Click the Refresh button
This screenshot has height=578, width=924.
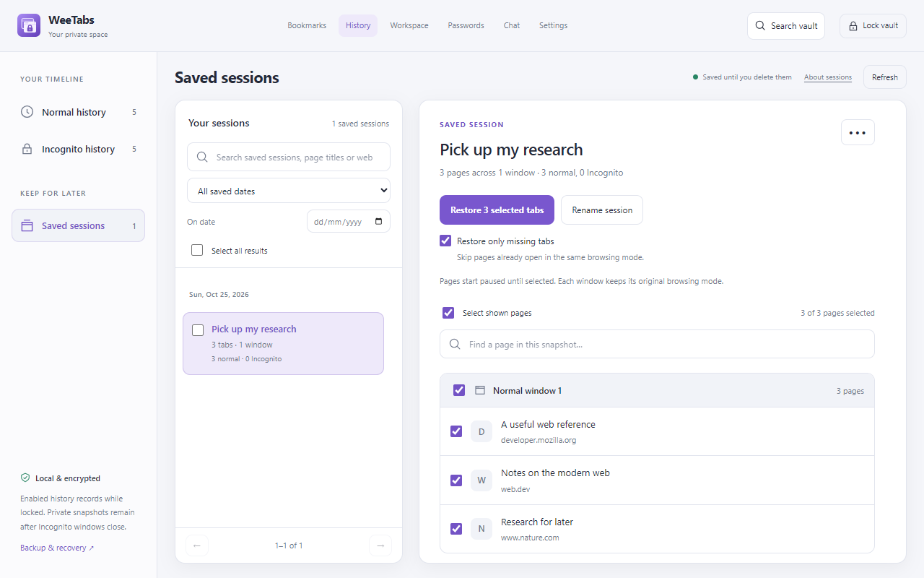point(885,77)
